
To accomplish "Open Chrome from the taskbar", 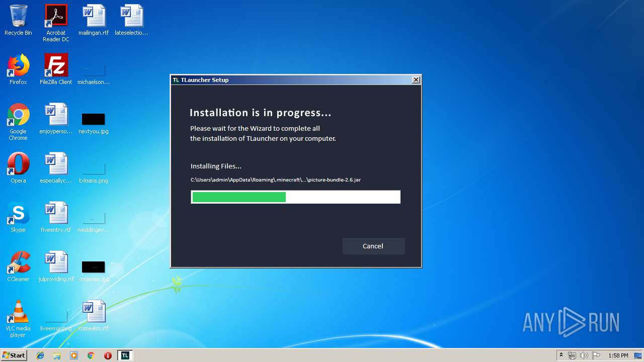I will (x=91, y=355).
